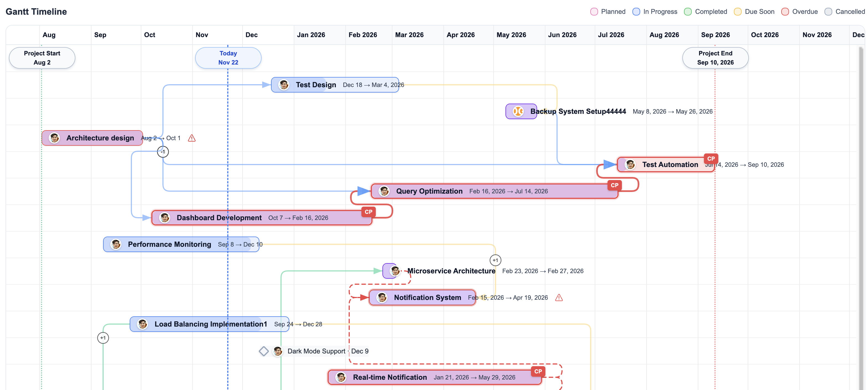
Task: Click the assignee avatar on Test Design
Action: click(284, 85)
